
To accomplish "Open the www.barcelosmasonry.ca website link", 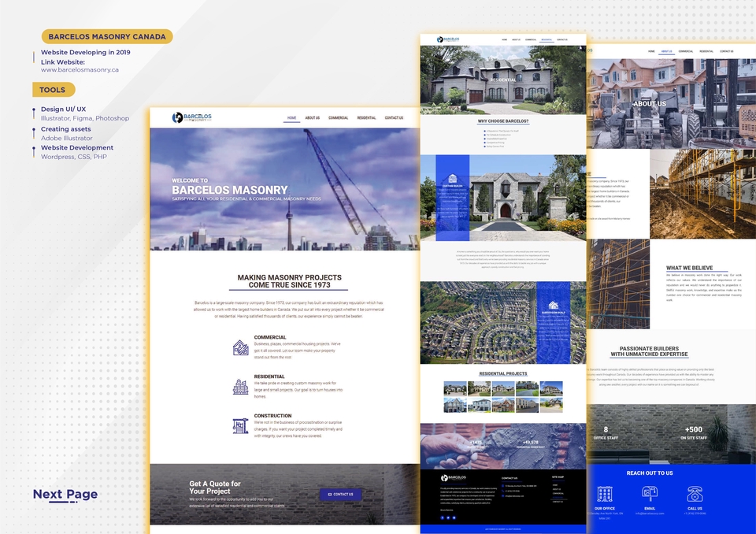I will pos(80,70).
